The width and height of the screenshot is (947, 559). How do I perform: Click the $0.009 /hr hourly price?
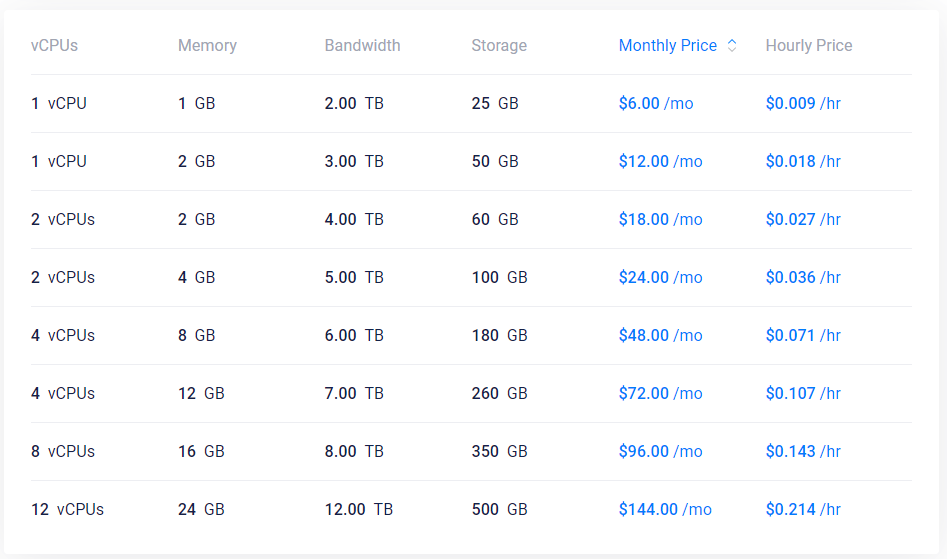click(x=803, y=103)
